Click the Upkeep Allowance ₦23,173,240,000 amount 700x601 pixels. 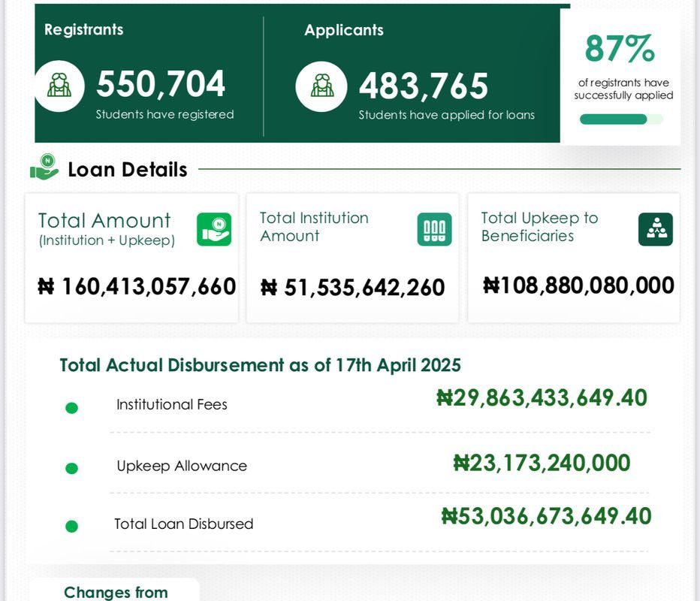[542, 463]
